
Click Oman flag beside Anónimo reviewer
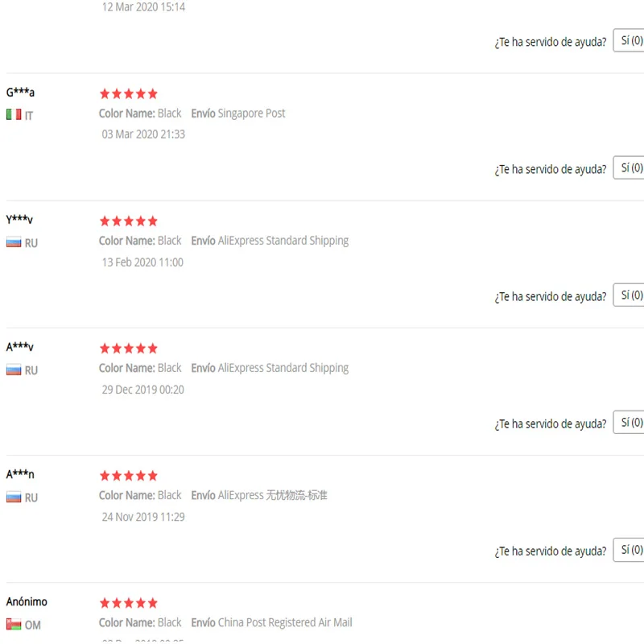coord(14,625)
